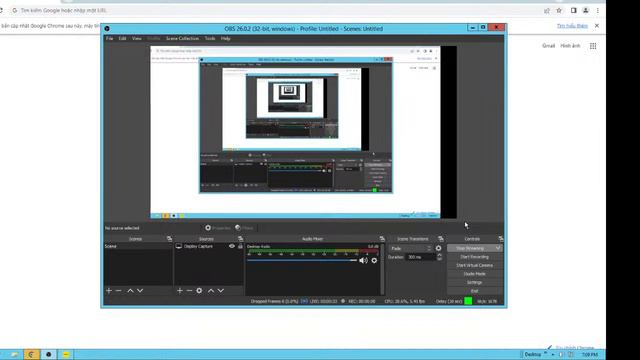The width and height of the screenshot is (640, 360).
Task: Add a new source with plus icon
Action: (180, 291)
